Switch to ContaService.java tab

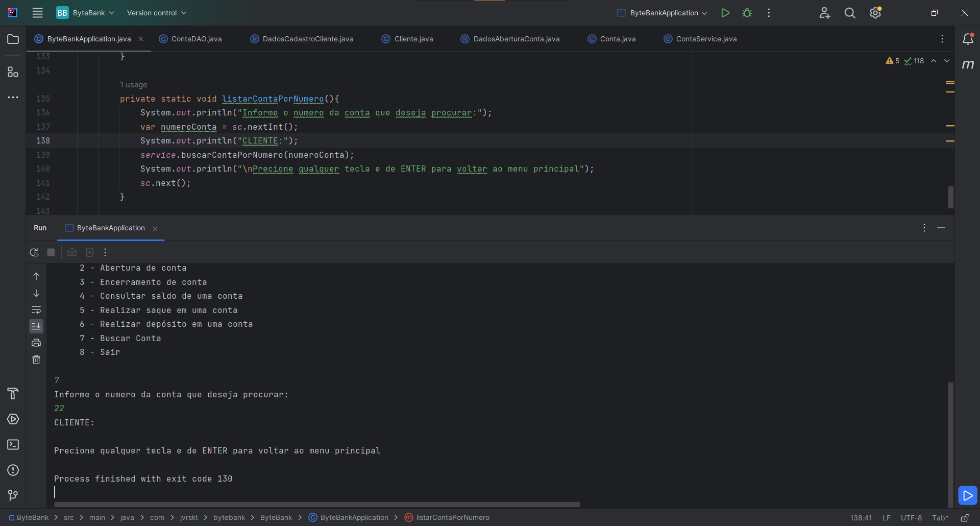pos(700,39)
